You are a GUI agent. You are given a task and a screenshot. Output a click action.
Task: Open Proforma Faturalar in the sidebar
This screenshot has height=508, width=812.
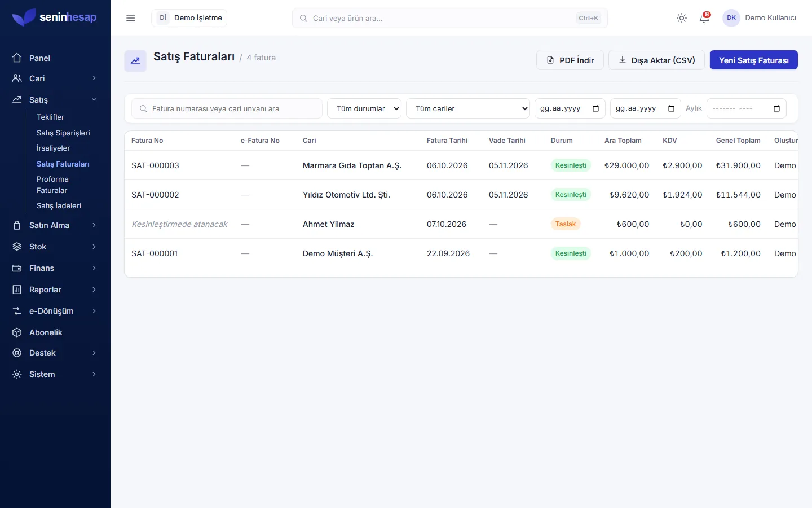pyautogui.click(x=52, y=185)
